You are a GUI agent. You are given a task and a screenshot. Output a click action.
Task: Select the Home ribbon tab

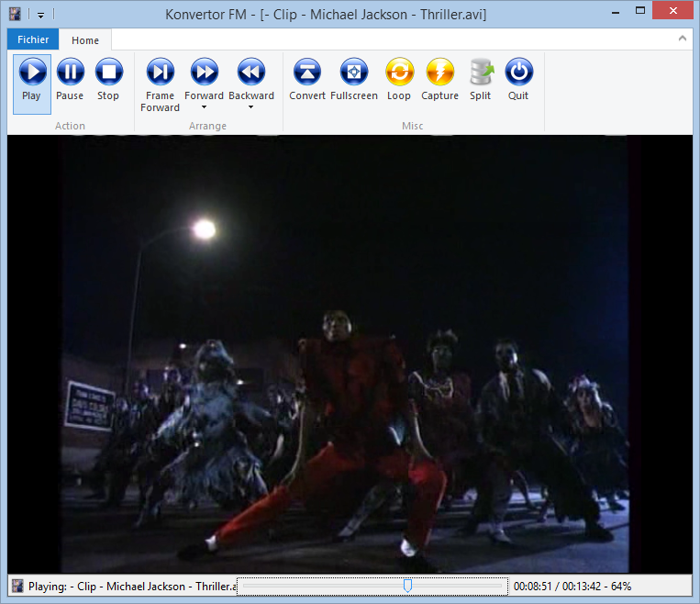pyautogui.click(x=84, y=40)
